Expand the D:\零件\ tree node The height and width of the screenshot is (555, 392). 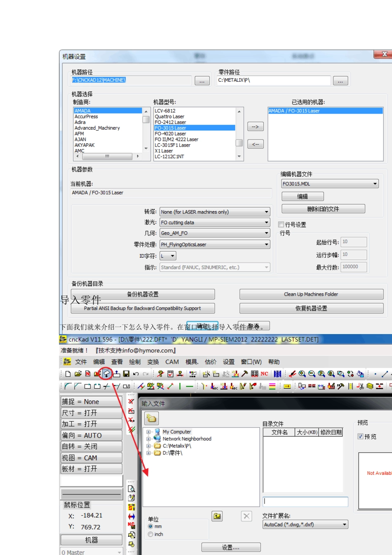pyautogui.click(x=149, y=453)
